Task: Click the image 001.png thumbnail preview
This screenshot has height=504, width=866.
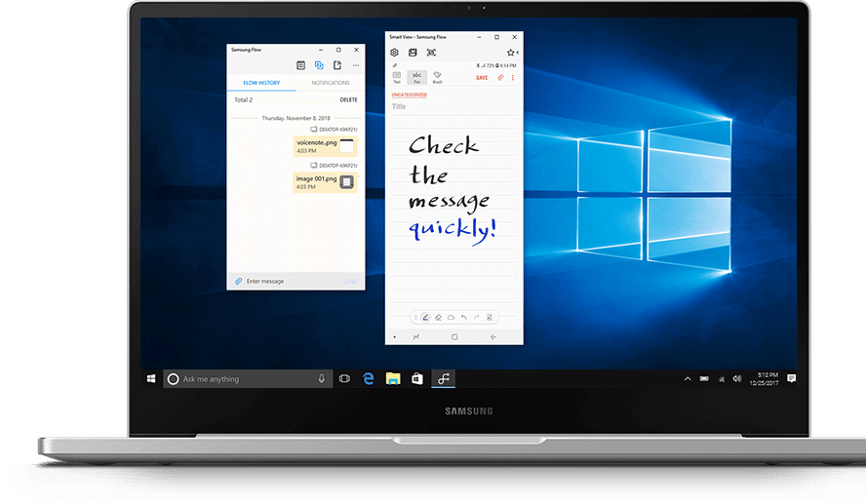Action: (346, 181)
